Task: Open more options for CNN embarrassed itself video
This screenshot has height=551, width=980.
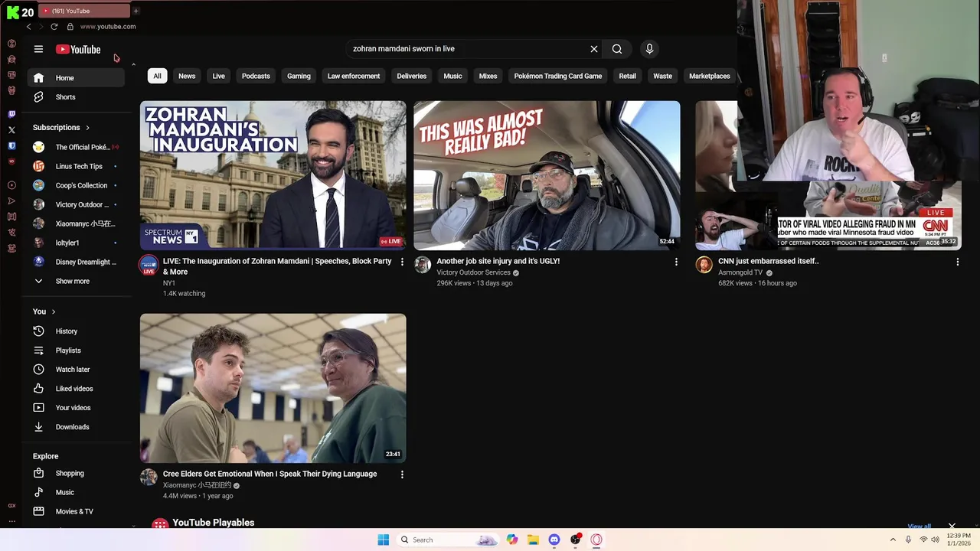Action: pos(957,262)
